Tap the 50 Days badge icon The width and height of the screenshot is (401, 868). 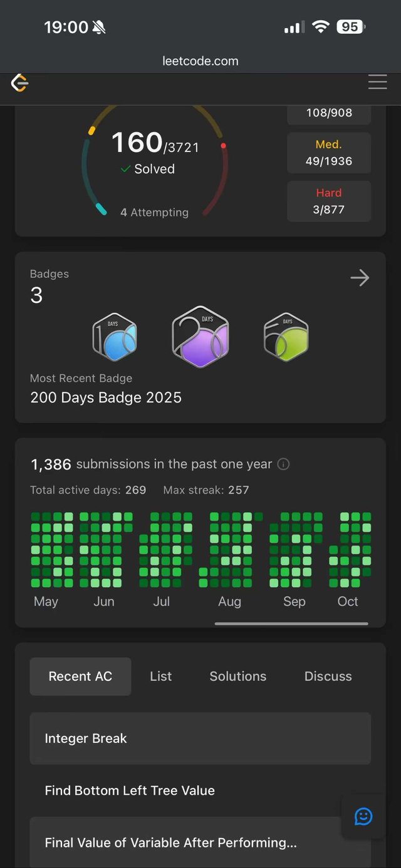(x=286, y=338)
